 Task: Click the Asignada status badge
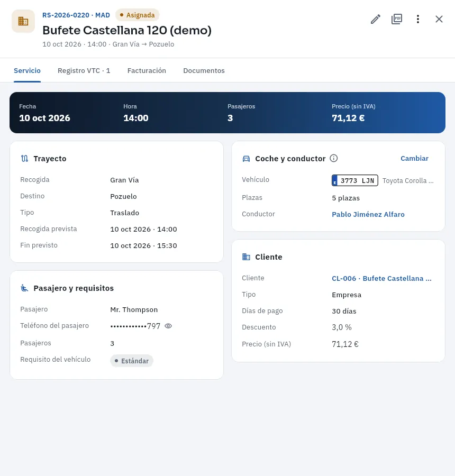tap(137, 15)
